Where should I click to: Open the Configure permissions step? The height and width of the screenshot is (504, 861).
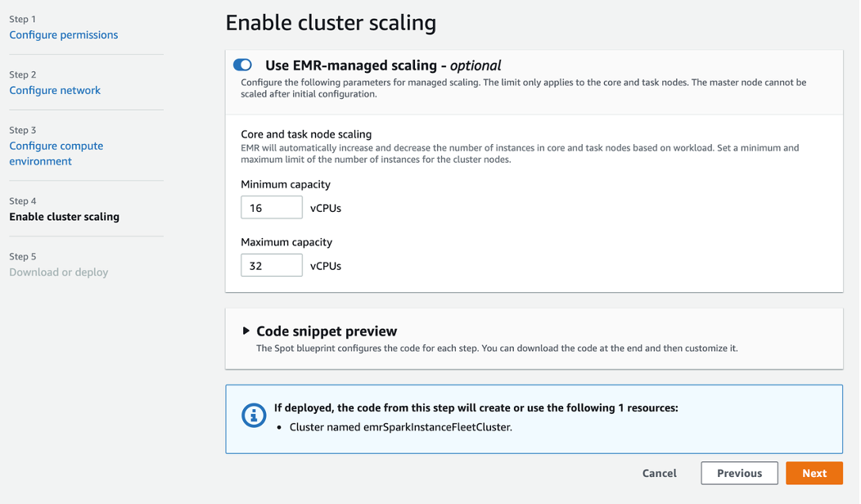(63, 34)
